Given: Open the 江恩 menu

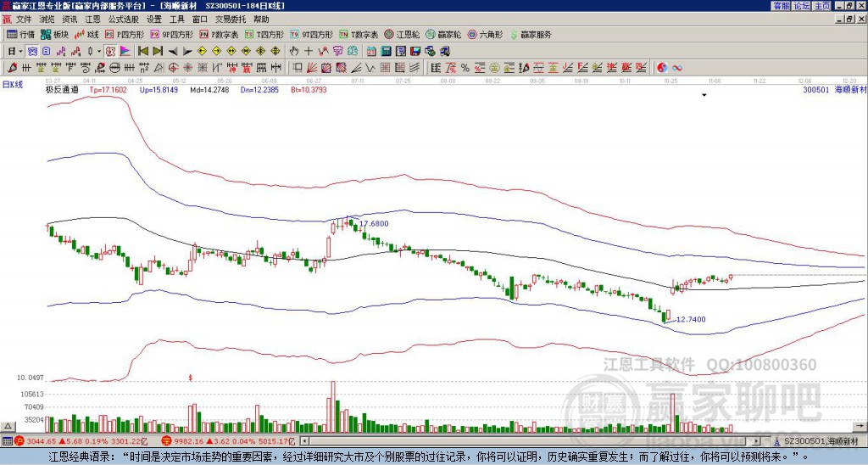Looking at the screenshot, I should point(92,20).
